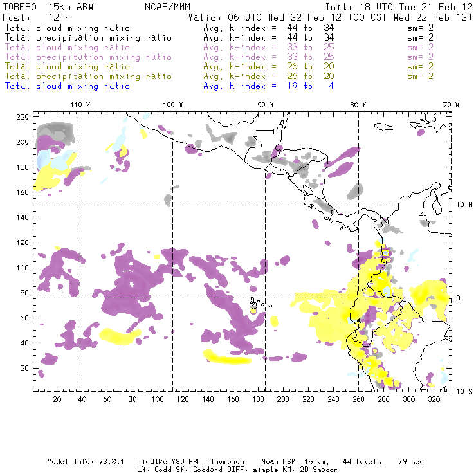Click the blue "Total cloud mixing ratio" legend line

[68, 86]
